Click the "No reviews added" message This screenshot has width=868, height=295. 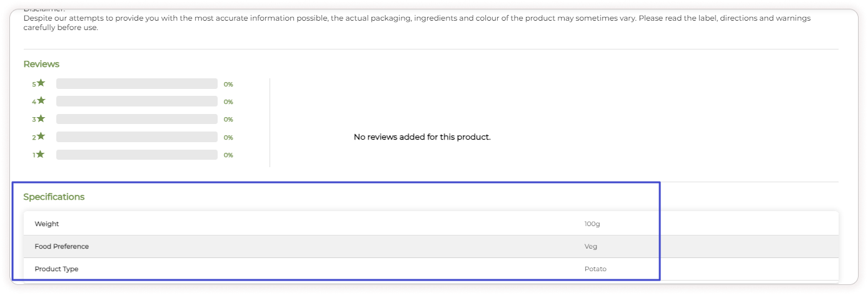click(x=422, y=137)
